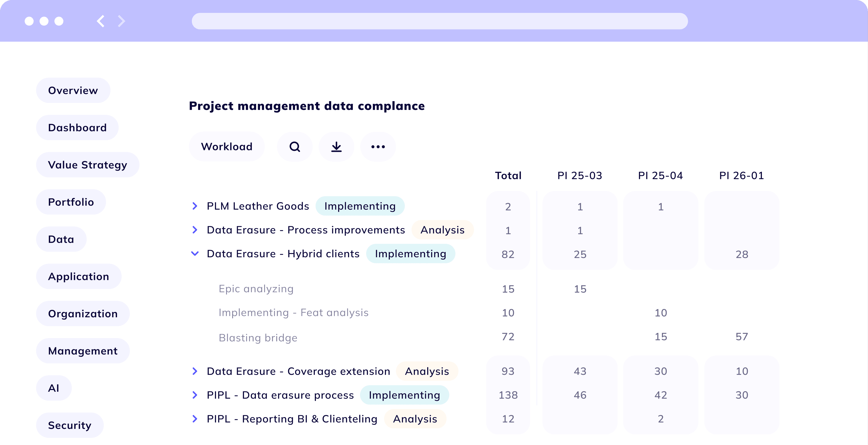Screen dimensions: 868x445
Task: Select Value Strategy in sidebar
Action: (88, 165)
